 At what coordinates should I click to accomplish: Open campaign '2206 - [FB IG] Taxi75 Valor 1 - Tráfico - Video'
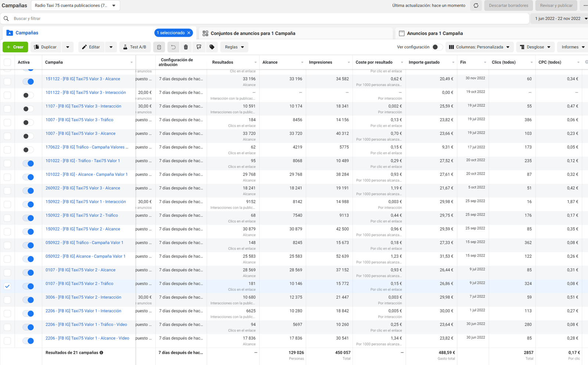tap(86, 325)
